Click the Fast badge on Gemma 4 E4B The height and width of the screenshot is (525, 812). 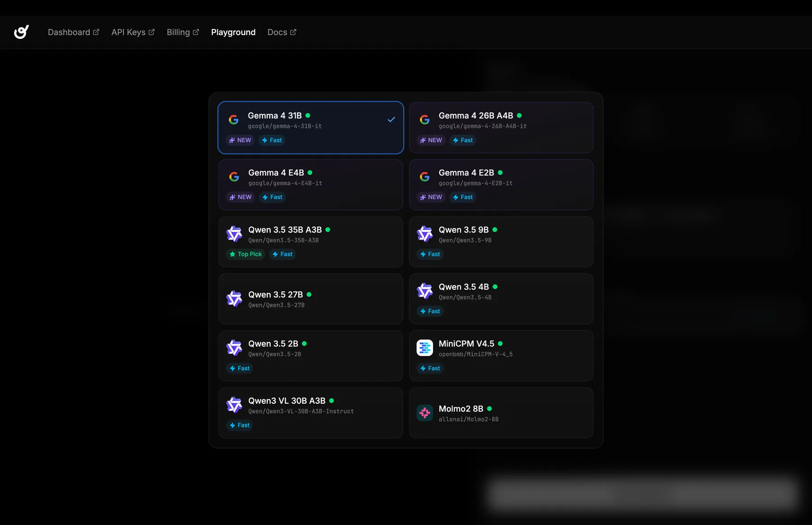(x=272, y=197)
